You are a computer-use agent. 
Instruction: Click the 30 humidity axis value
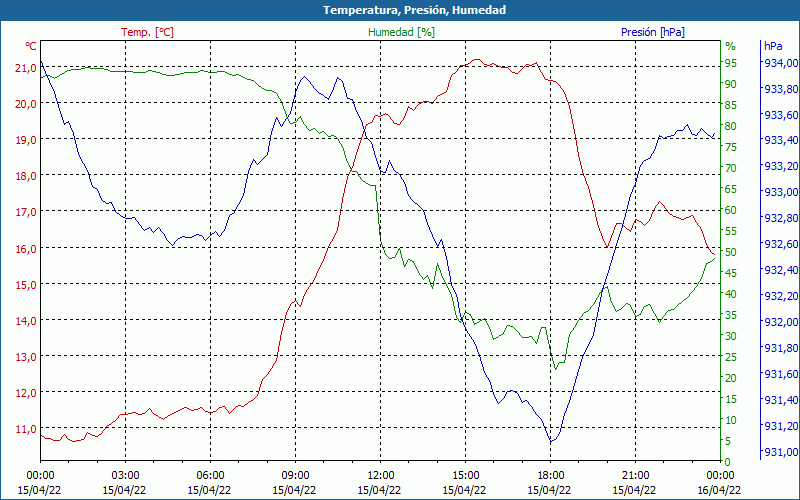click(731, 336)
